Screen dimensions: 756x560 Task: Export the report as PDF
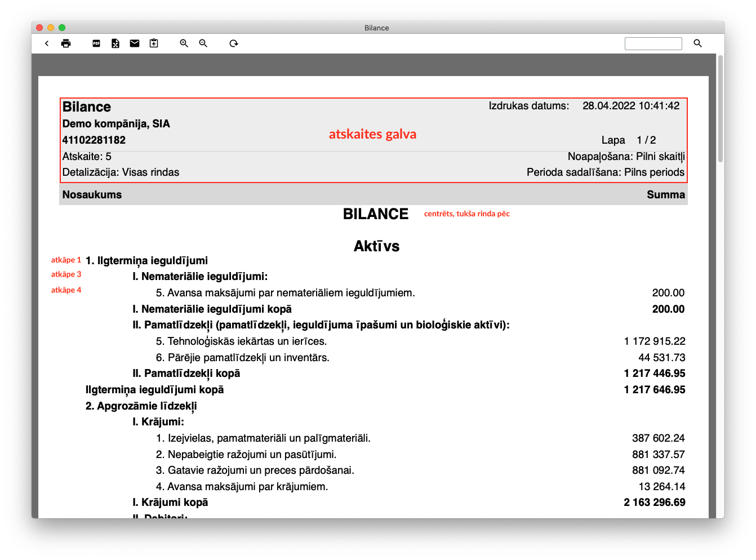click(x=96, y=43)
